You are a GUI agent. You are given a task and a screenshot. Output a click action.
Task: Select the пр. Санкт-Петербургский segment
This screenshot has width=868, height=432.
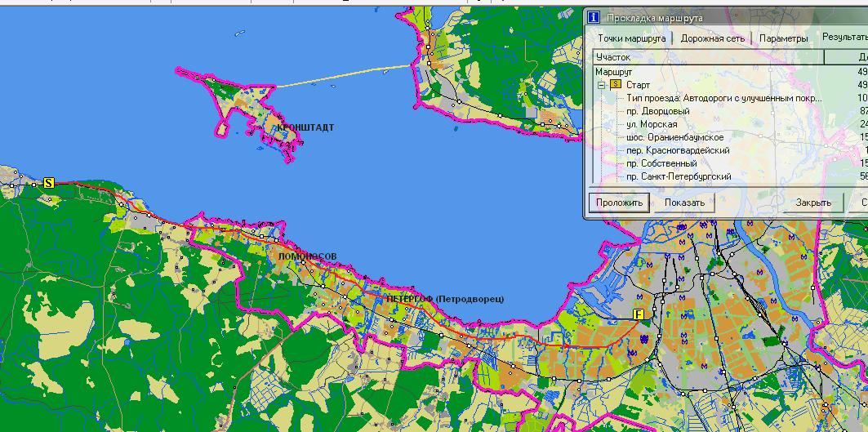tap(678, 176)
